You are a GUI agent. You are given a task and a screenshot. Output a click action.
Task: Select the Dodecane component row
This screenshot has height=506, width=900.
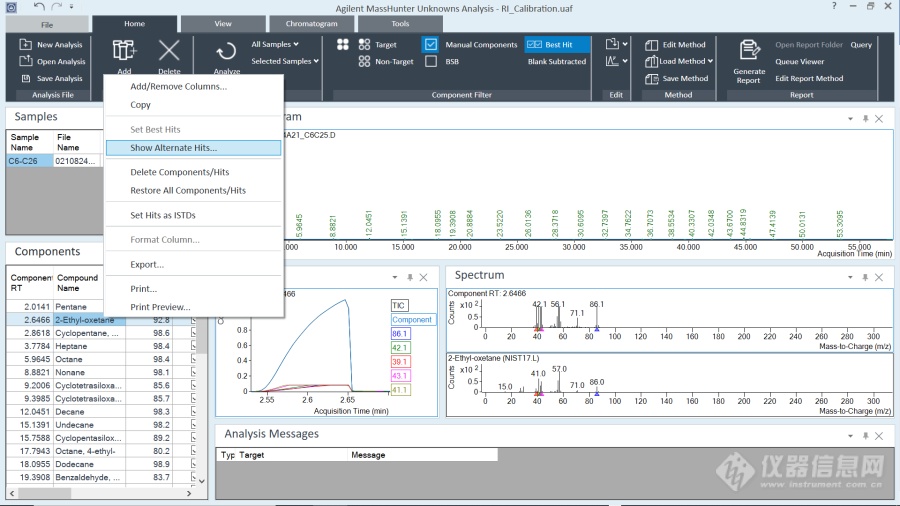[x=101, y=464]
